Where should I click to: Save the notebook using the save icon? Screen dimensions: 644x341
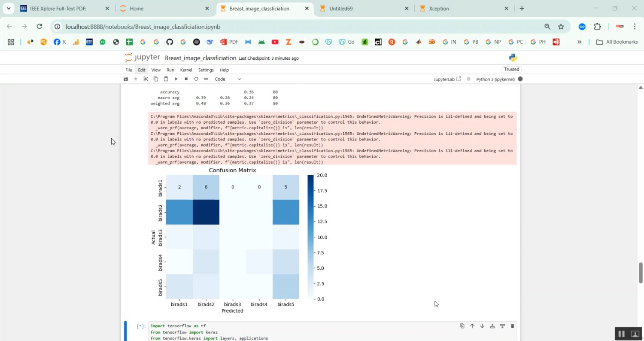125,79
